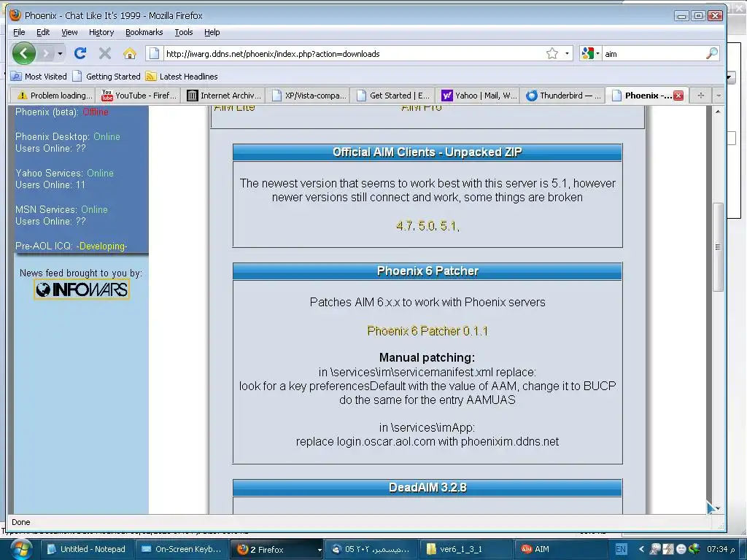Click the 5.1 AIM version link
The image size is (747, 560).
(x=449, y=226)
